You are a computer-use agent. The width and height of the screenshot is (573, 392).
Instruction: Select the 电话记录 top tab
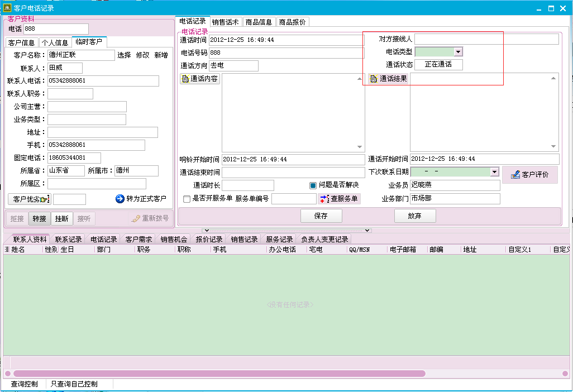(193, 21)
